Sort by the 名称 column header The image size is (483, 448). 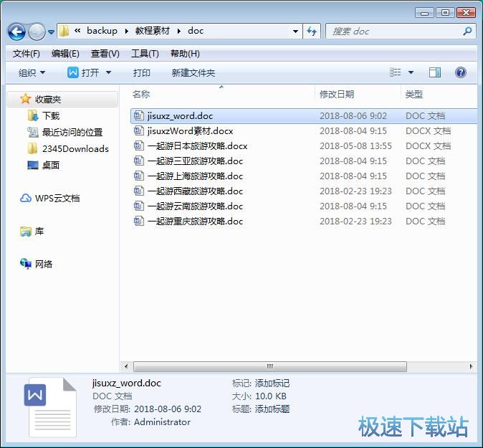141,94
